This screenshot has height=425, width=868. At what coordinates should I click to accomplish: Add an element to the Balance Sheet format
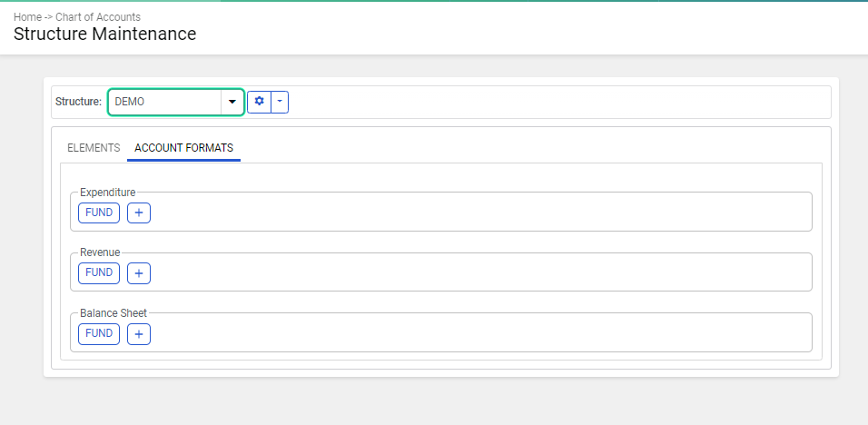139,334
